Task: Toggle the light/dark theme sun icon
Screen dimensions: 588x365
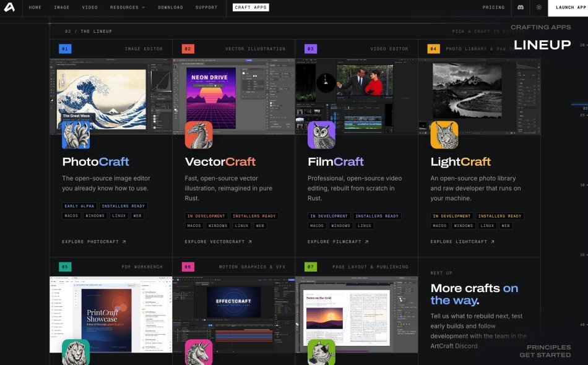Action: [x=539, y=7]
